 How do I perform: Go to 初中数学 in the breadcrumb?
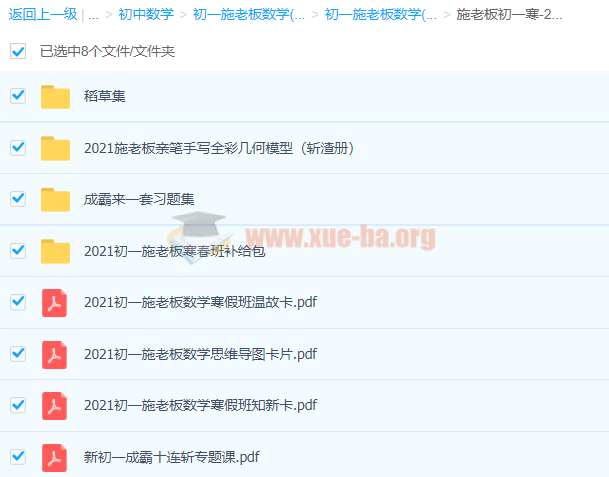[x=146, y=15]
